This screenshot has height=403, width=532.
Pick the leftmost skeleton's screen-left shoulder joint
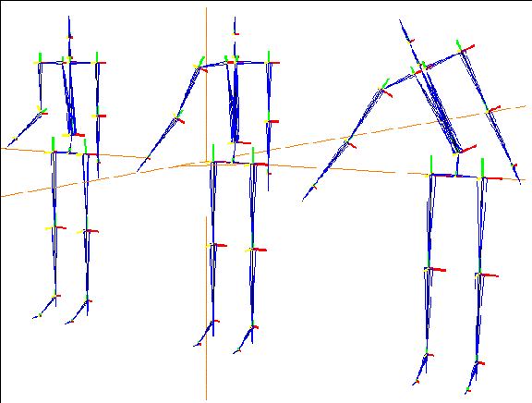pos(40,63)
